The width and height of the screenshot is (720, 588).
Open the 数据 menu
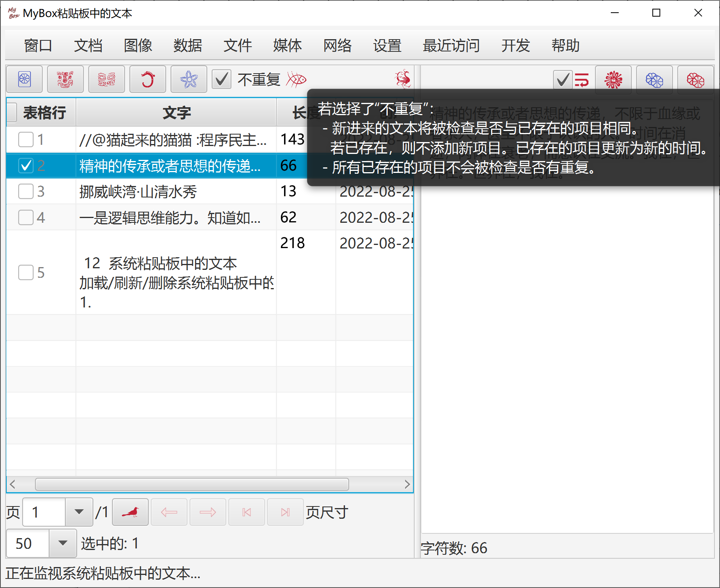[x=188, y=46]
